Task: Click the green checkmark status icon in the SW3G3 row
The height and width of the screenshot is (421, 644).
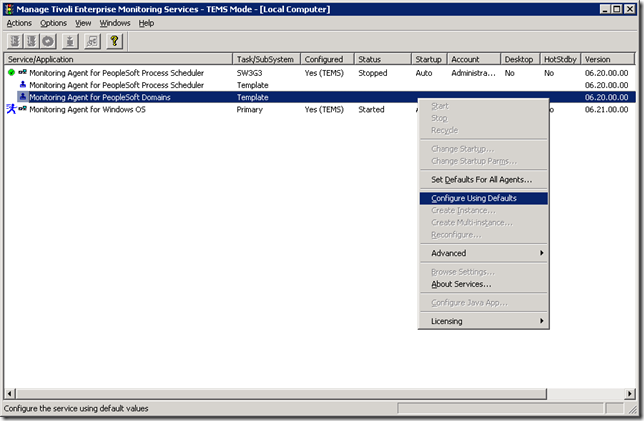Action: click(x=11, y=73)
